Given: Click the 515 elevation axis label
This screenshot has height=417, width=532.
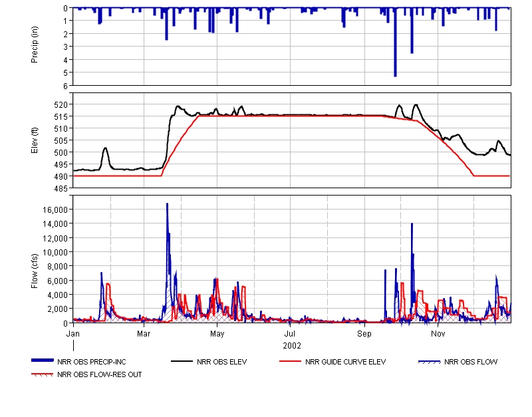Looking at the screenshot, I should point(61,116).
